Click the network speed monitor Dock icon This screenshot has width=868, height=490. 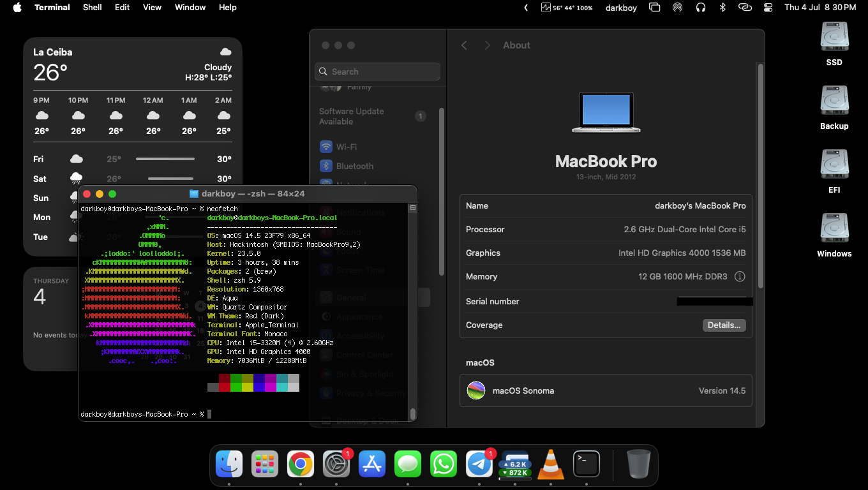coord(515,464)
